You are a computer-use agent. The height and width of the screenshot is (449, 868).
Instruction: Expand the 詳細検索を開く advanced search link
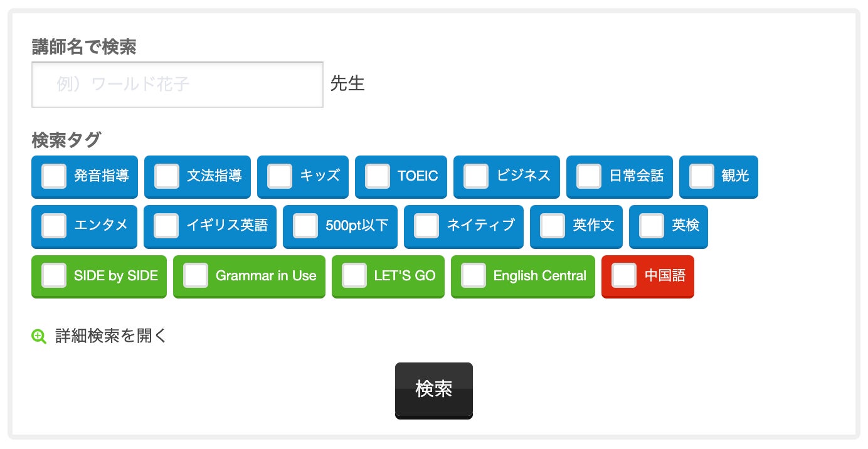click(x=111, y=336)
